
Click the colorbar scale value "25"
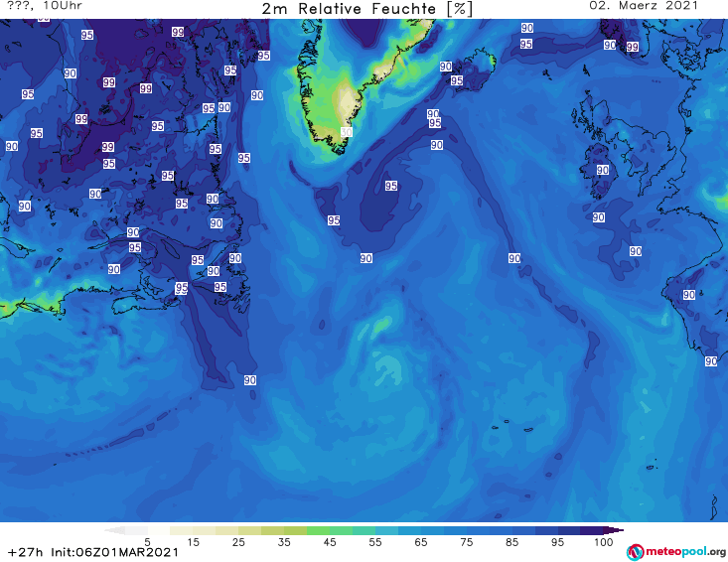coord(238,542)
